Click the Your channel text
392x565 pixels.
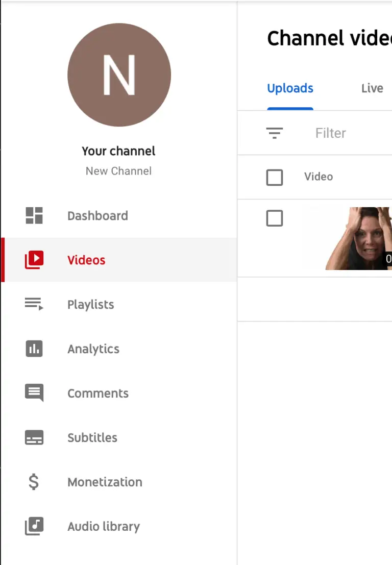point(118,151)
